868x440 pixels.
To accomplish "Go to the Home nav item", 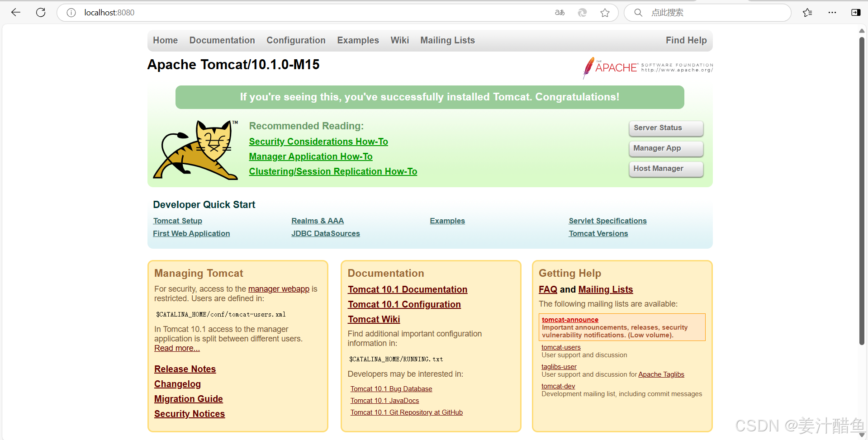I will 166,40.
